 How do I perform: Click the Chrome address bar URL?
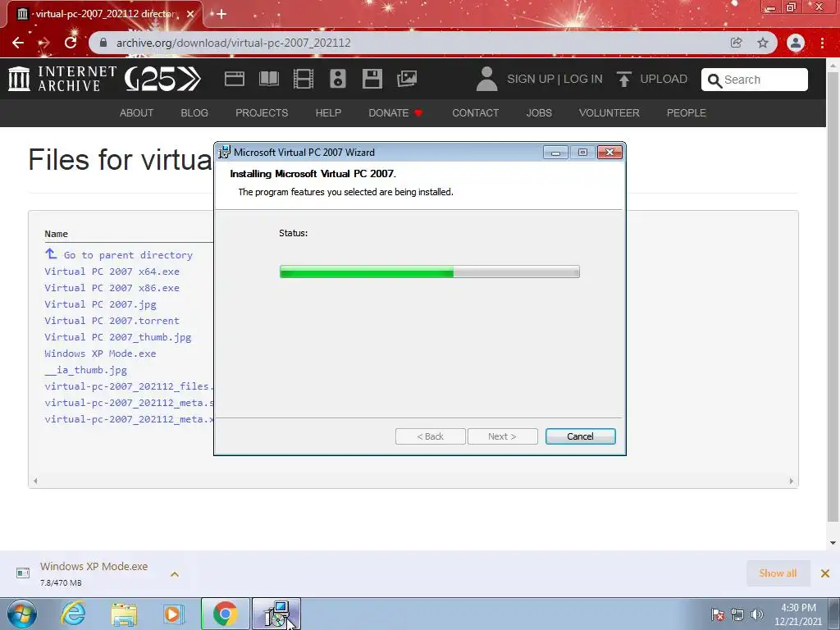click(234, 43)
